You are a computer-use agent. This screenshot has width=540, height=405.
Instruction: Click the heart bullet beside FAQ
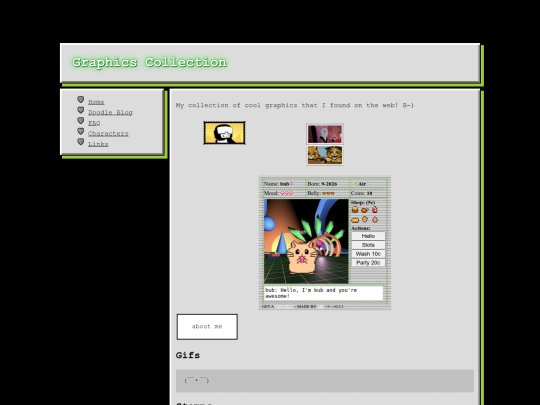tap(81, 121)
